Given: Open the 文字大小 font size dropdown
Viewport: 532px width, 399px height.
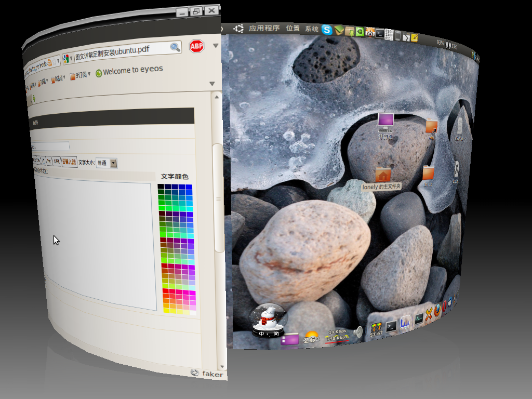Looking at the screenshot, I should click(107, 163).
